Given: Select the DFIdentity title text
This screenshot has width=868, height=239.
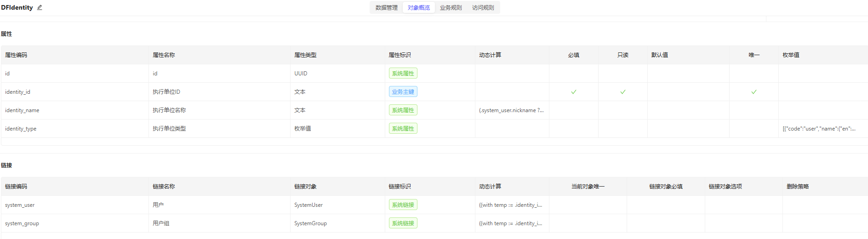Looking at the screenshot, I should 17,7.
